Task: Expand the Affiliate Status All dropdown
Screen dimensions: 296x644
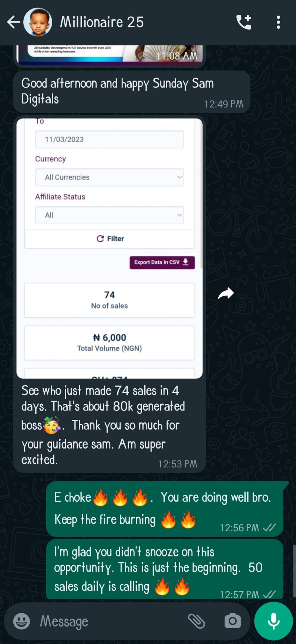Action: (x=110, y=215)
